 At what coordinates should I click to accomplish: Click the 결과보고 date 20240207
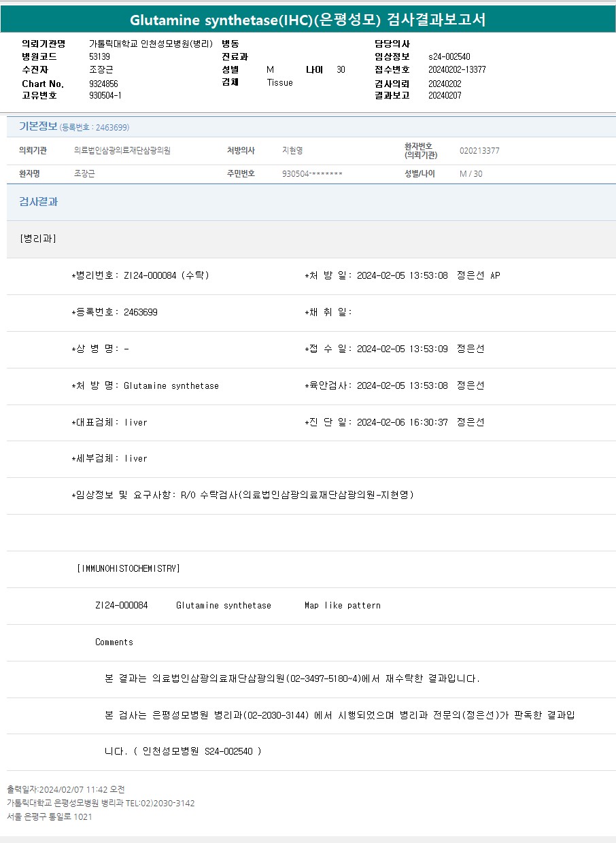pyautogui.click(x=445, y=95)
